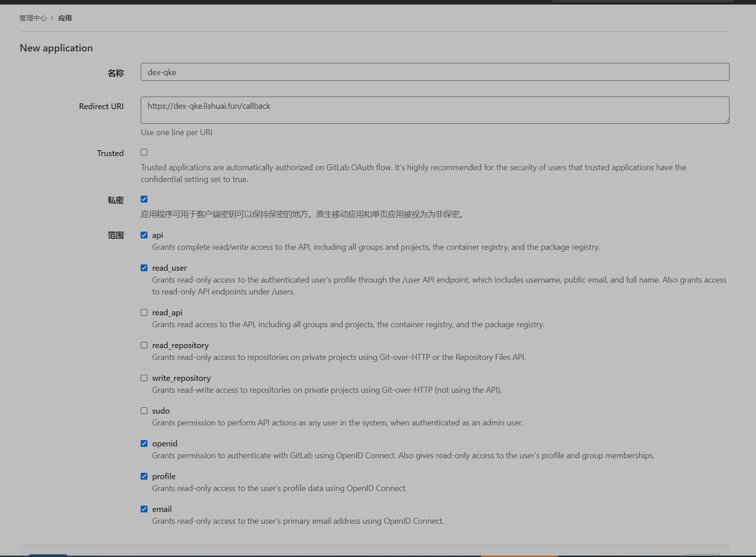This screenshot has height=557, width=756.
Task: Uncheck the email scope checkbox
Action: [144, 509]
